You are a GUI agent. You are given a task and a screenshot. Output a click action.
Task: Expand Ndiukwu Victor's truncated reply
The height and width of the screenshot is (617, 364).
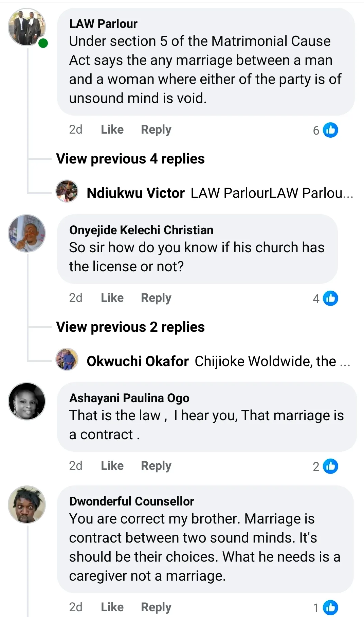[272, 193]
